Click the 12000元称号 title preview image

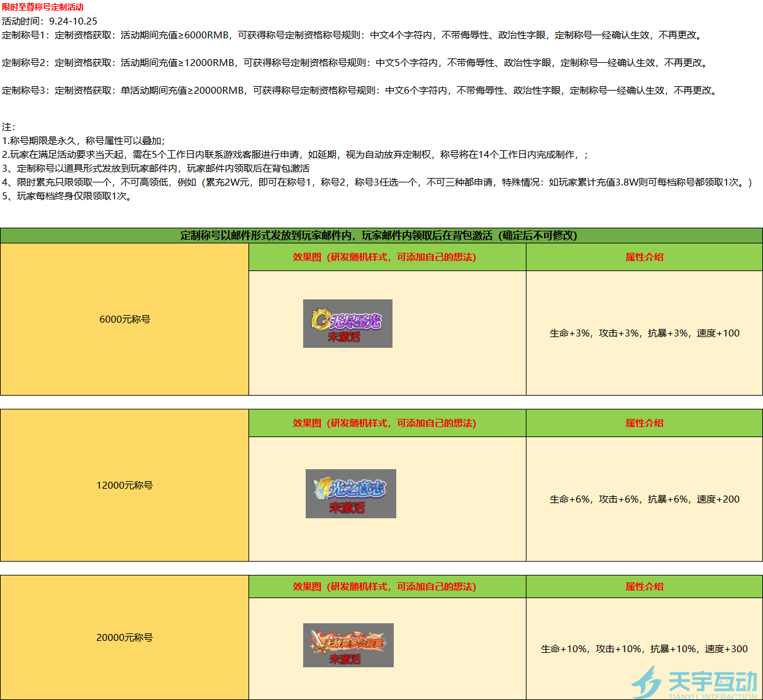351,494
